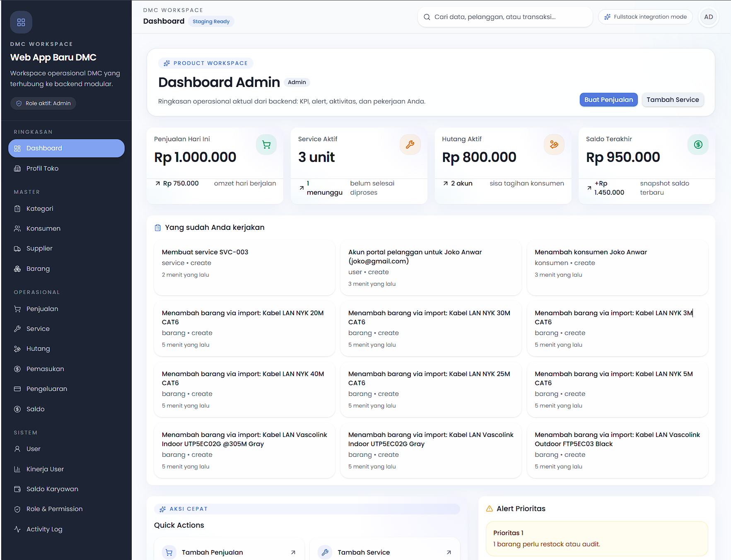Click the Kabel LAN NYK 3M CAT6 activity
731x560 pixels.
[618, 329]
